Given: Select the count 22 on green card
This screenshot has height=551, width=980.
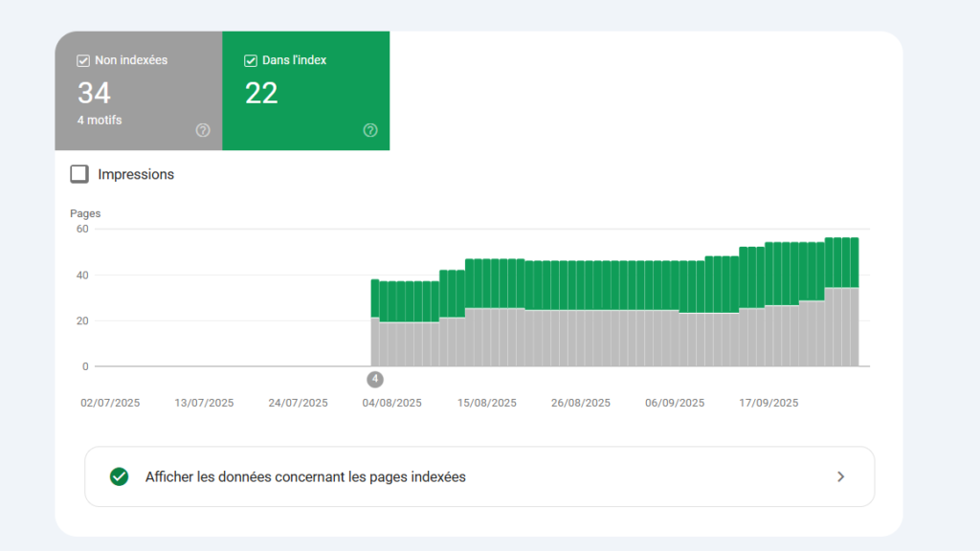Looking at the screenshot, I should (x=261, y=93).
